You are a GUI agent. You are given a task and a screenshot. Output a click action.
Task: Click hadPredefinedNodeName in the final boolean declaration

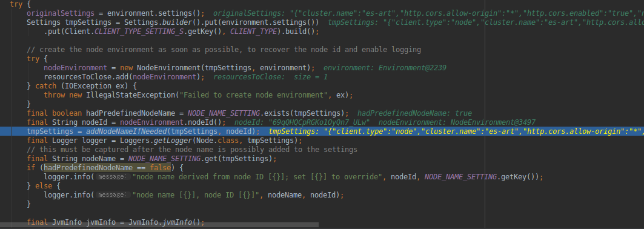[x=130, y=113]
